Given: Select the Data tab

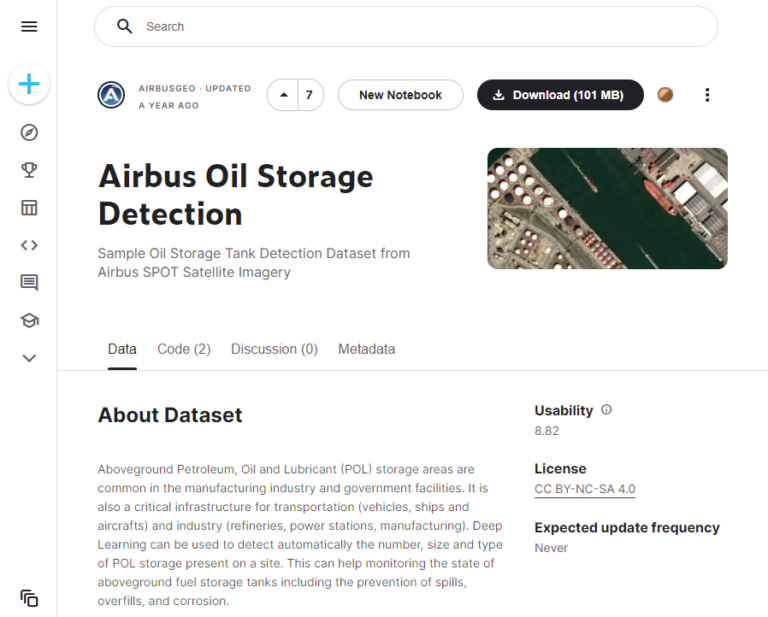Looking at the screenshot, I should pos(122,349).
